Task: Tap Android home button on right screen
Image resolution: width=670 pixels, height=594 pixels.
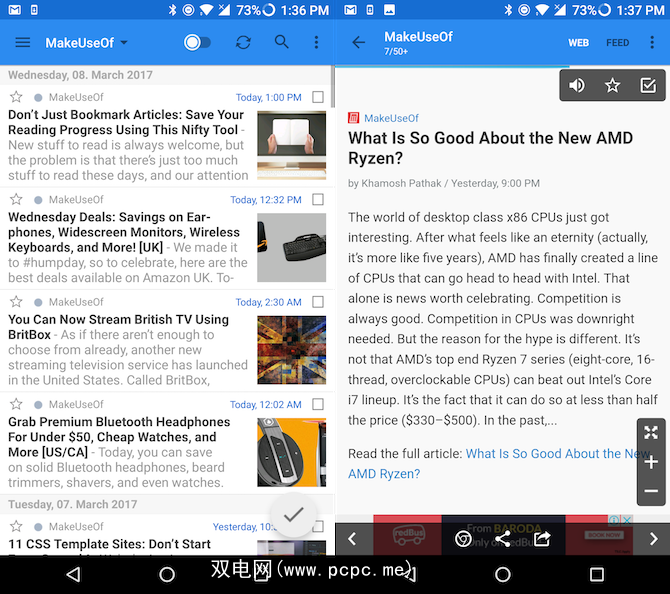Action: click(502, 574)
